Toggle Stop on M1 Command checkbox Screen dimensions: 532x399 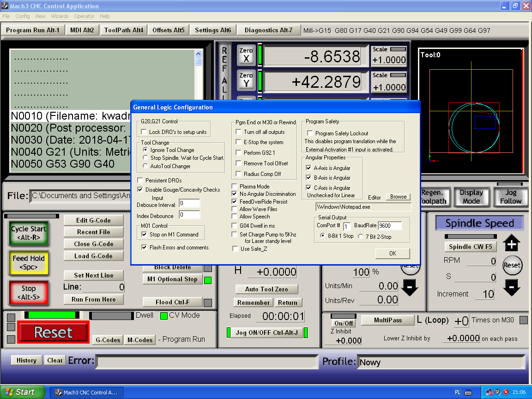[x=144, y=235]
